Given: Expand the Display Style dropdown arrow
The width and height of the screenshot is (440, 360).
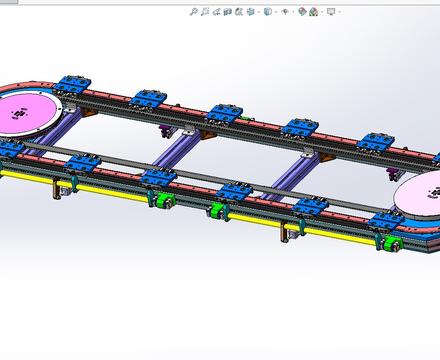Looking at the screenshot, I should point(276,12).
